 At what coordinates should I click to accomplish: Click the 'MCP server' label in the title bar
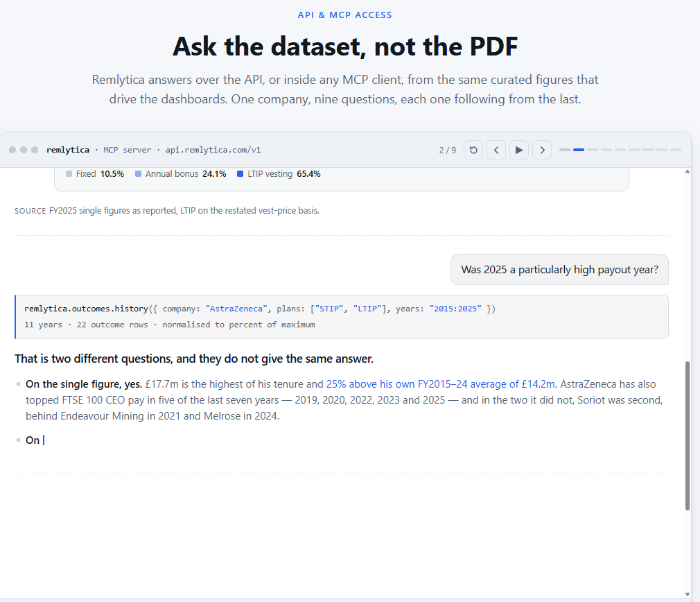pyautogui.click(x=128, y=150)
